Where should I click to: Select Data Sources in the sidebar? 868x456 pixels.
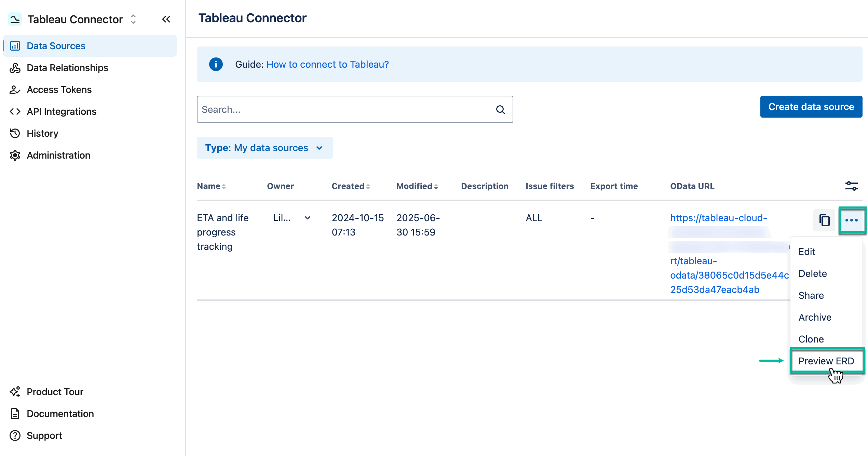tap(56, 45)
